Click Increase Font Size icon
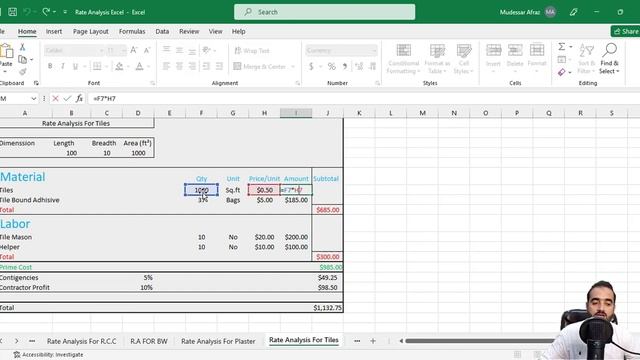 pos(133,50)
